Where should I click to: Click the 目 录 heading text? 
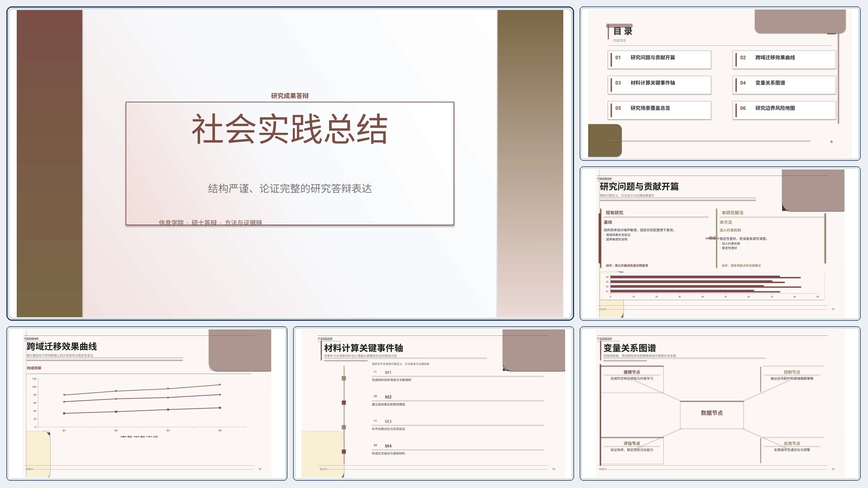click(623, 31)
